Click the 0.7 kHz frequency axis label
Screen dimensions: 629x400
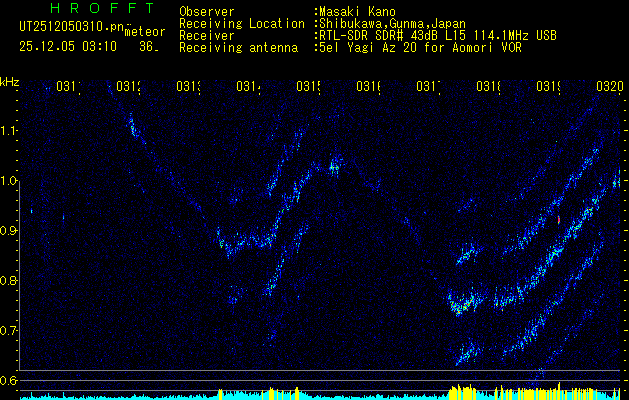point(8,331)
